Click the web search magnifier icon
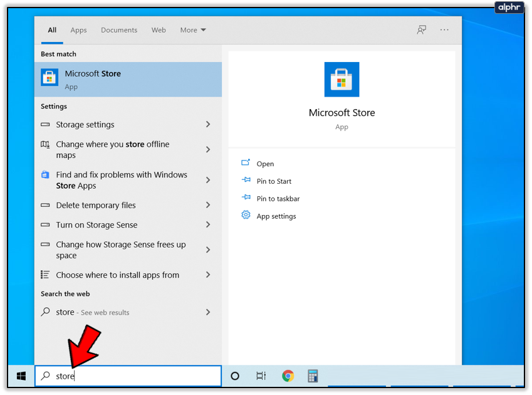The image size is (532, 395). point(45,312)
